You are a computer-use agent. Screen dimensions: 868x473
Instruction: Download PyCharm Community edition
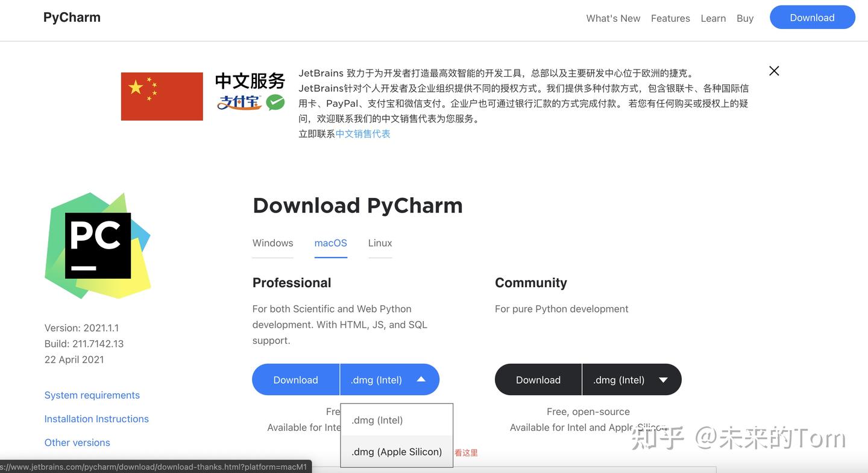(x=537, y=379)
